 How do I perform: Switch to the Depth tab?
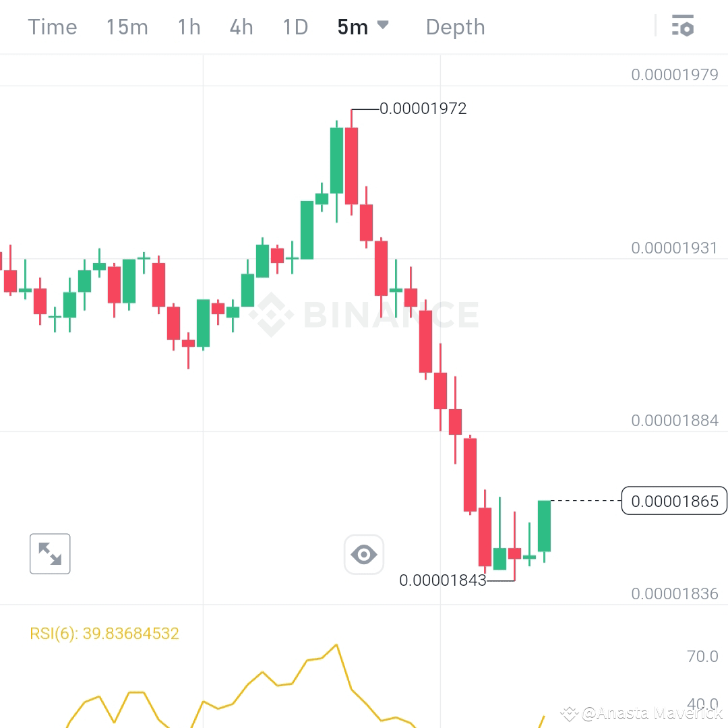tap(455, 27)
